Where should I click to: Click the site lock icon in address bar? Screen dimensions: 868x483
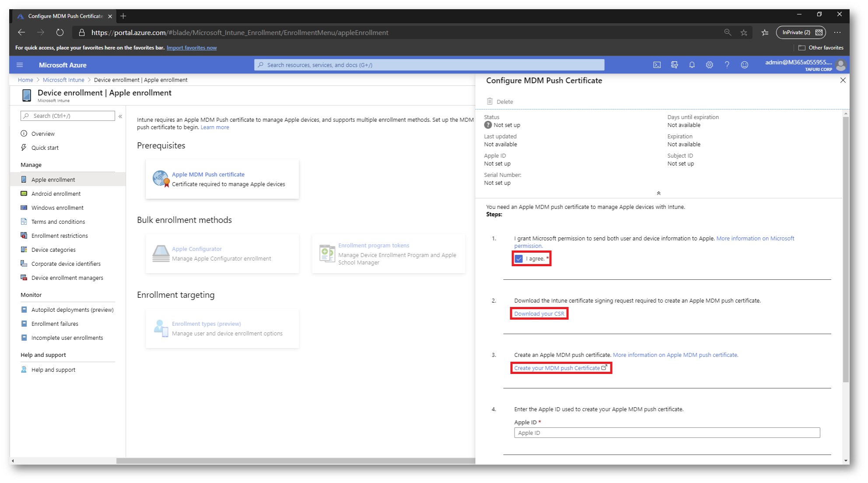82,32
